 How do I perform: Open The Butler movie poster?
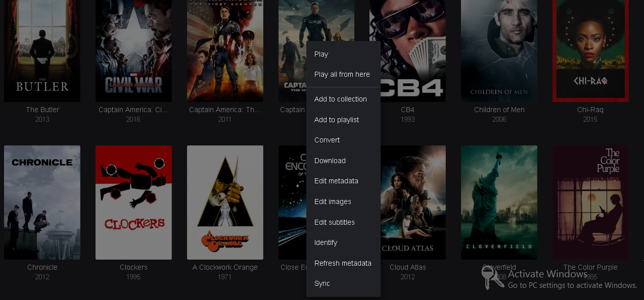[42, 51]
